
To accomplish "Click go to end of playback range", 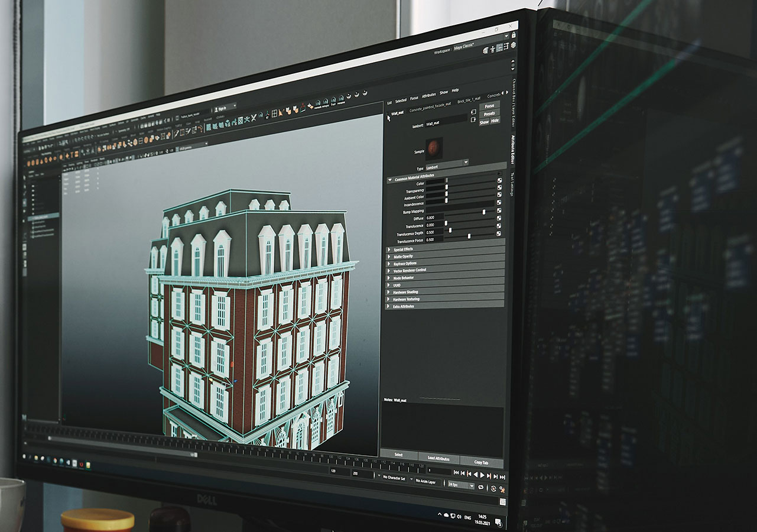I will tap(502, 477).
